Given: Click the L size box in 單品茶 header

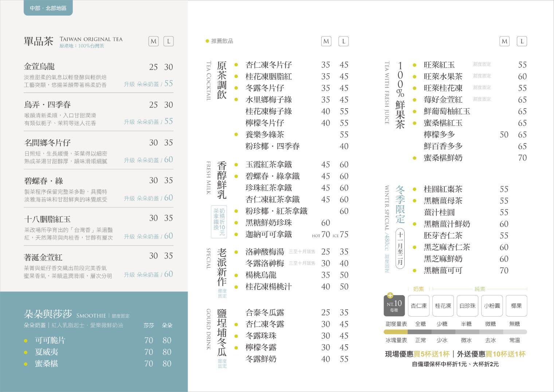Looking at the screenshot, I should coord(168,41).
